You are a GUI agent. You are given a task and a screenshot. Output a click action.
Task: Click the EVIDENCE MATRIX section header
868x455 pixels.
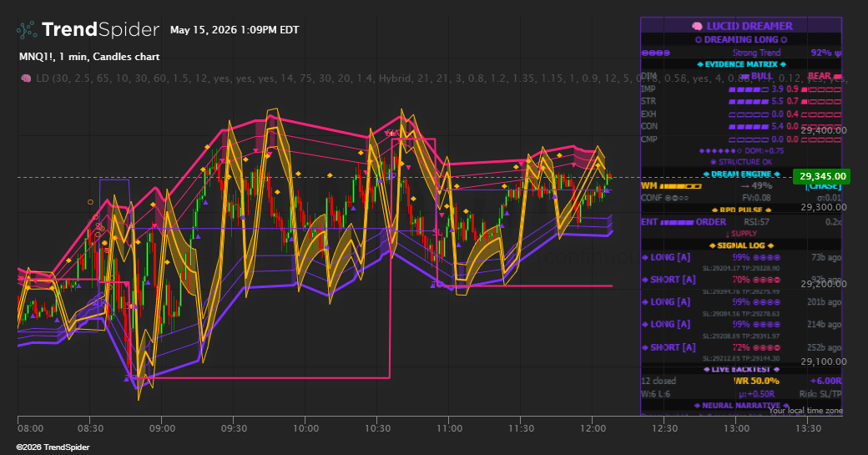point(740,64)
